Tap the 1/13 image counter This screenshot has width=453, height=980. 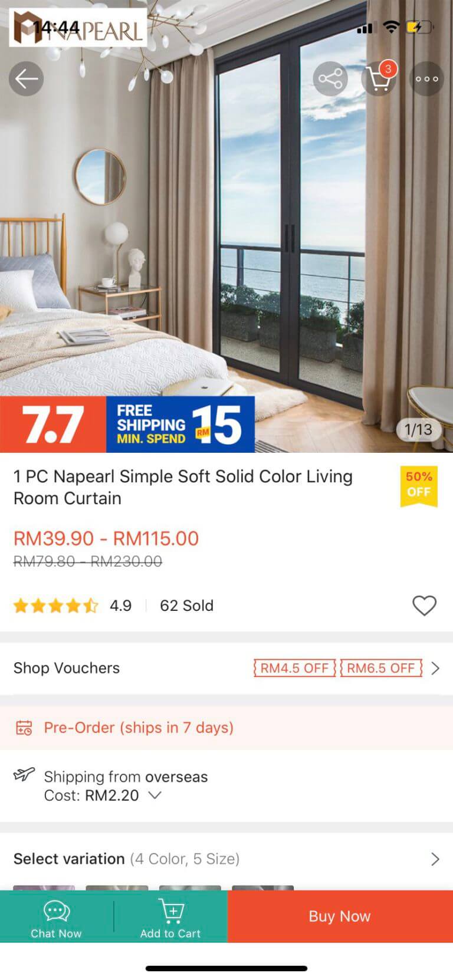(418, 429)
